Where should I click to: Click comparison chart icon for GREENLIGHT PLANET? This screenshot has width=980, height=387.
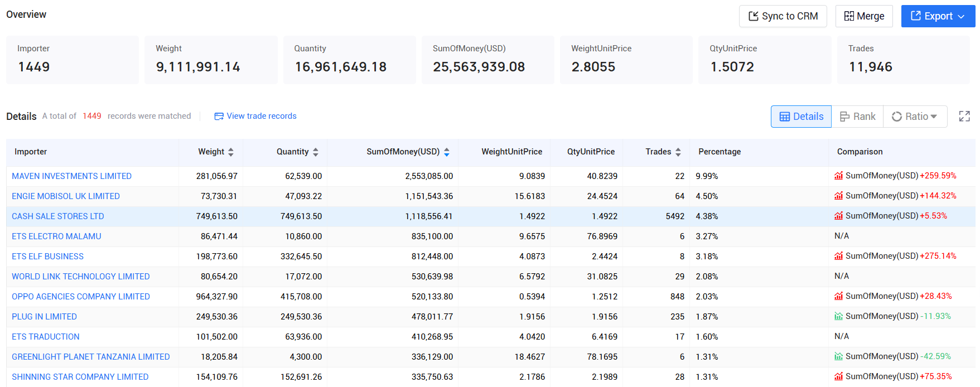click(839, 356)
